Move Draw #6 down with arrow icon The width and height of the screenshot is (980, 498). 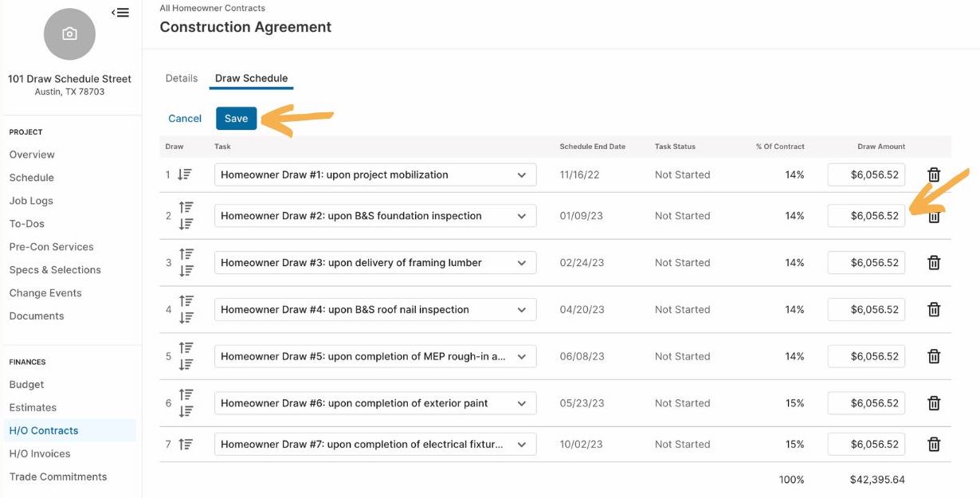pyautogui.click(x=186, y=411)
